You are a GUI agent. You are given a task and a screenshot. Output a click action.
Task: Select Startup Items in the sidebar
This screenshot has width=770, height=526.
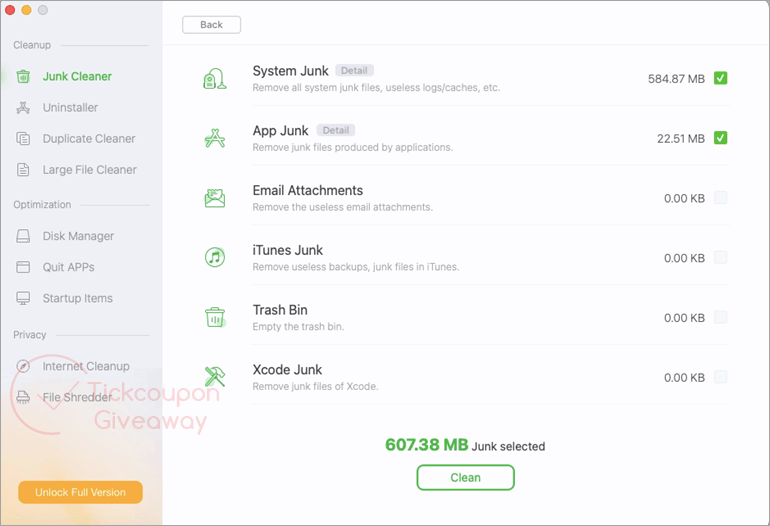pos(78,298)
